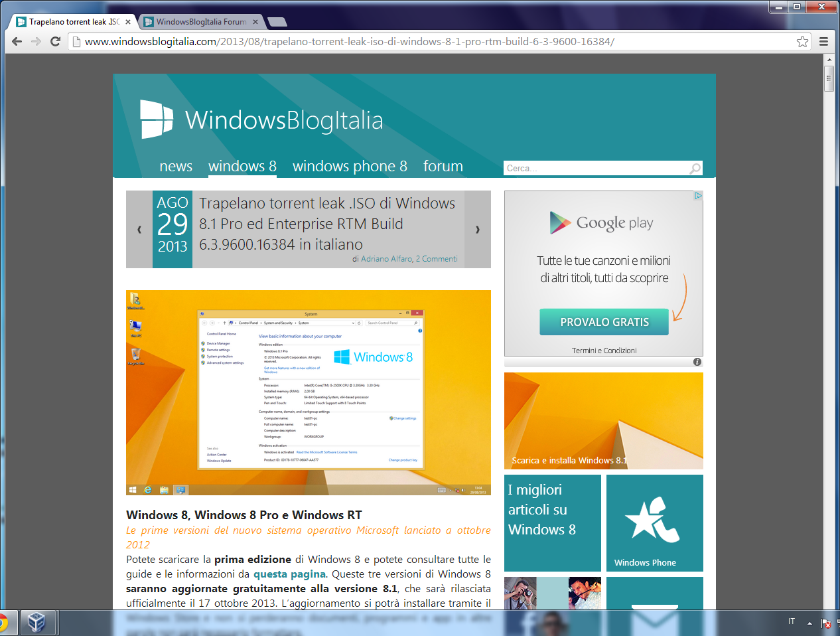Click the ad info 'i' icon below ad

coord(697,362)
